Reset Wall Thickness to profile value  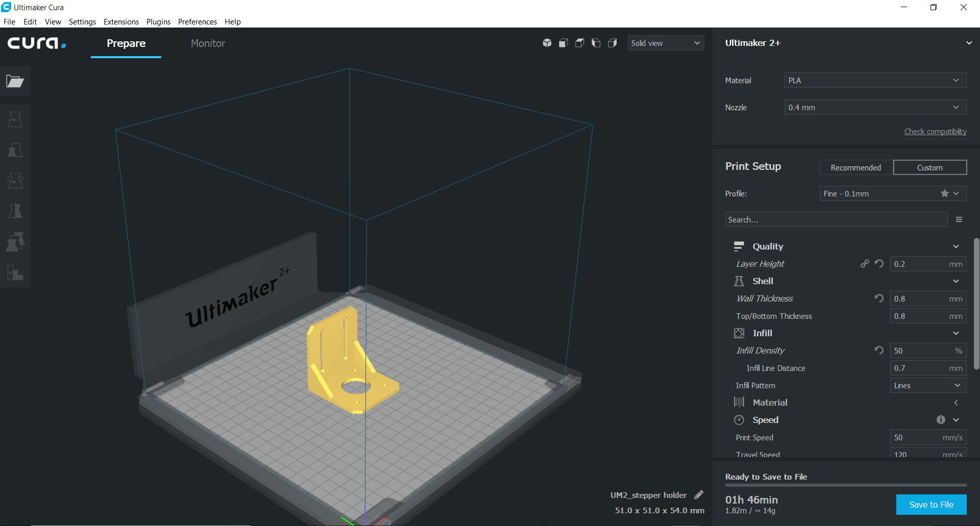(x=879, y=298)
